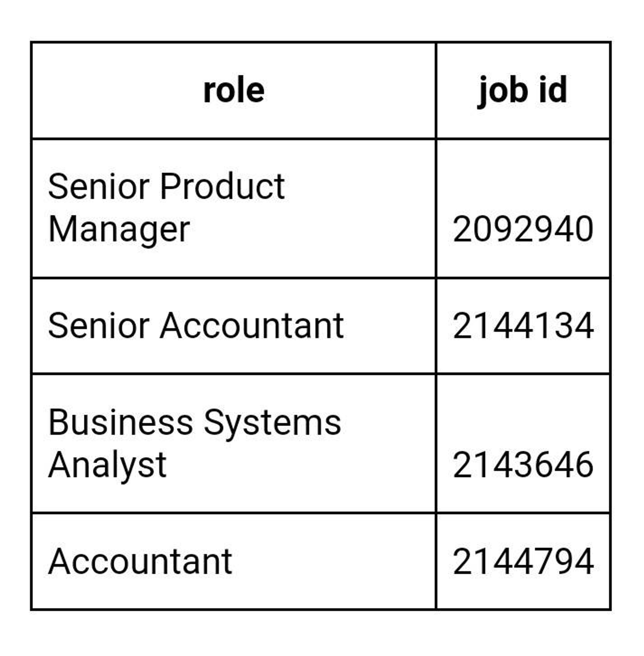Click "Senior" in the Senior Accountant cell
Screen dimensions: 644x656
coord(98,326)
